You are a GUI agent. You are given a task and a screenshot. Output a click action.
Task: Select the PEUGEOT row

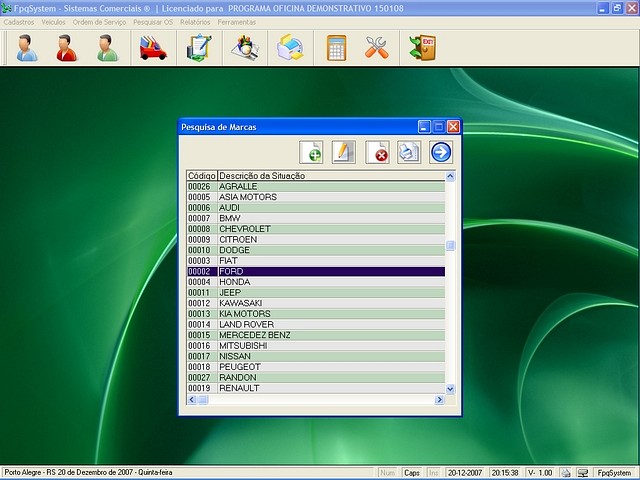316,367
